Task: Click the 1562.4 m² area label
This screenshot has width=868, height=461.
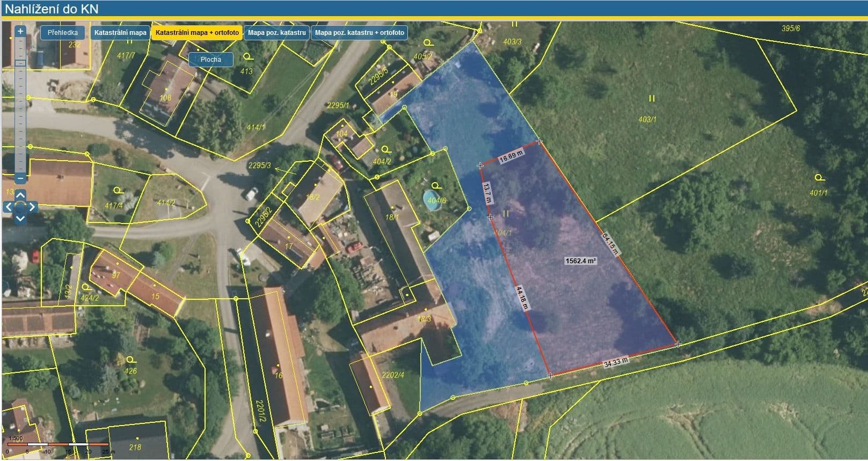Action: 581,261
